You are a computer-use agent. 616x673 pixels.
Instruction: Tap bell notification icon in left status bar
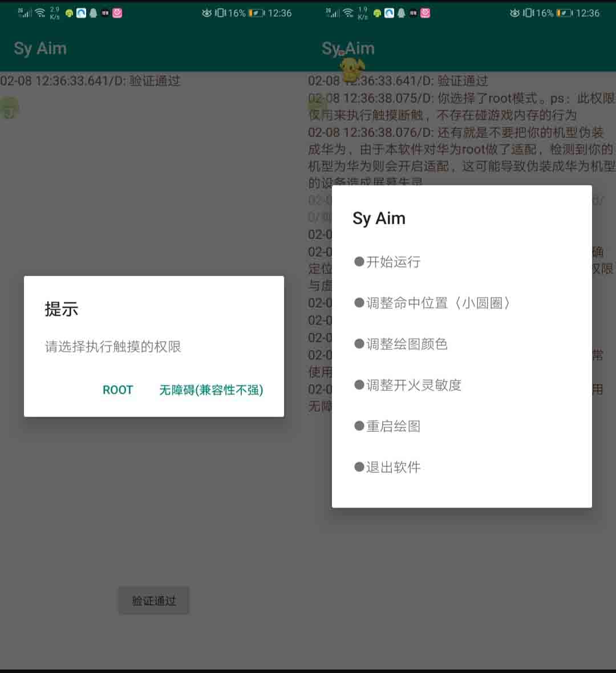(x=93, y=13)
